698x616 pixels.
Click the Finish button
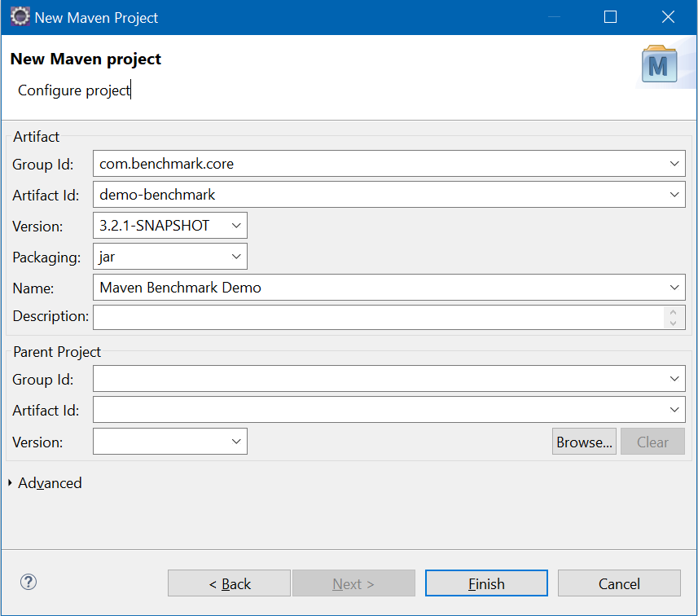[x=486, y=583]
